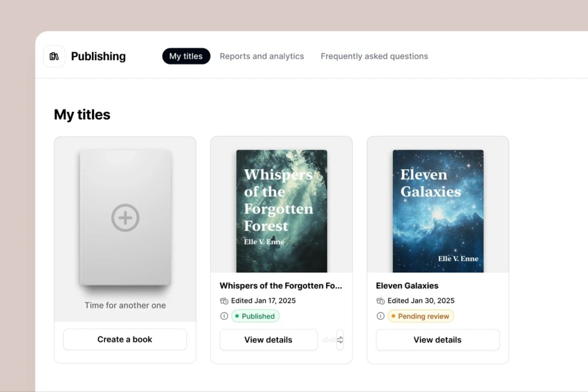View details for Whispers of the Forgotten Forest
588x392 pixels.
[x=268, y=340]
